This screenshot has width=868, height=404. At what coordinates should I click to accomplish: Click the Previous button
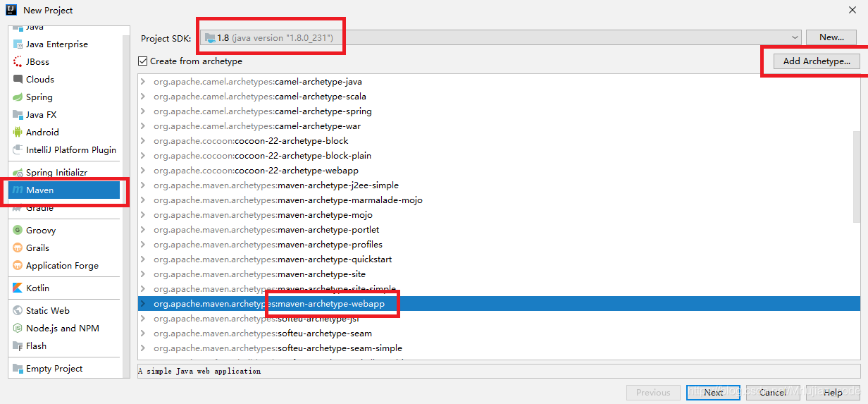(x=653, y=393)
